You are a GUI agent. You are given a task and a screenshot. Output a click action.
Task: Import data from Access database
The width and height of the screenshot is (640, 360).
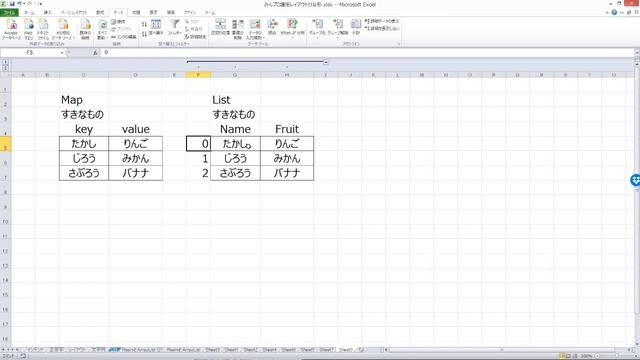[x=11, y=29]
